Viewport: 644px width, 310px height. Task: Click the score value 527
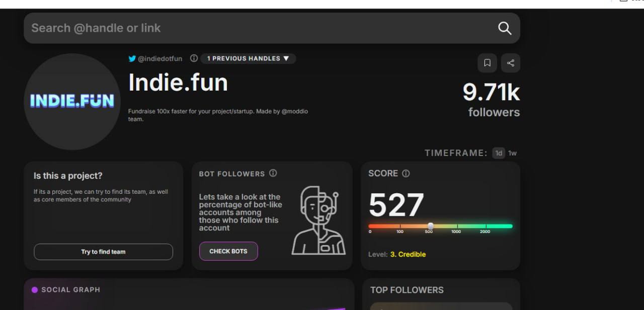(396, 205)
